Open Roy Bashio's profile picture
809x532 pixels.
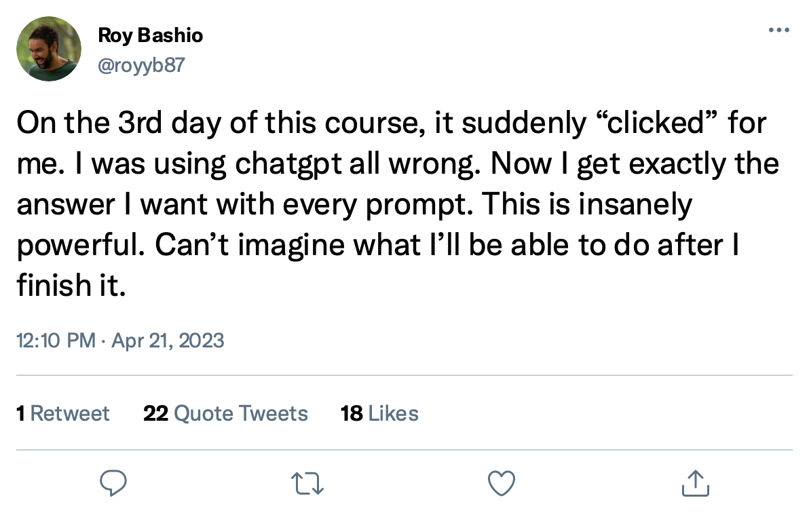49,48
